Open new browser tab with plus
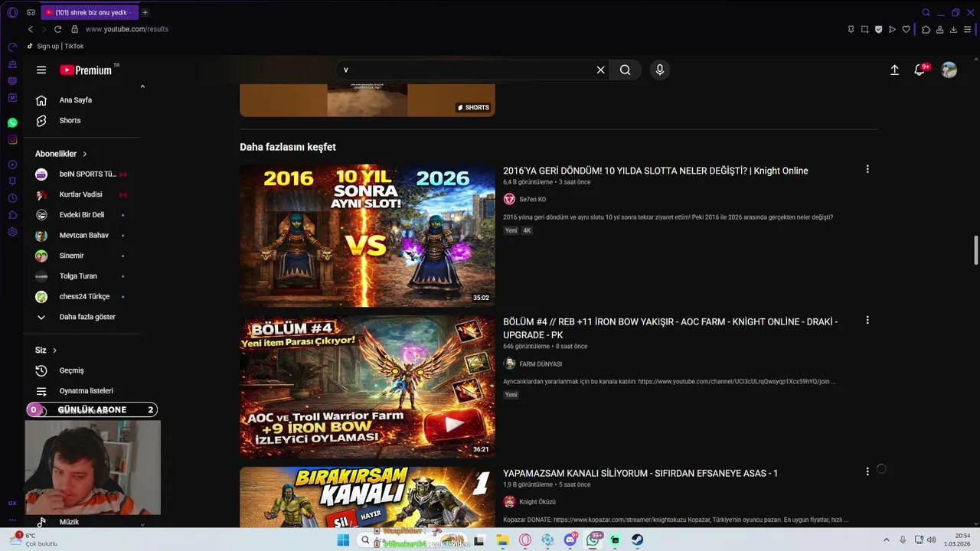 (x=145, y=12)
